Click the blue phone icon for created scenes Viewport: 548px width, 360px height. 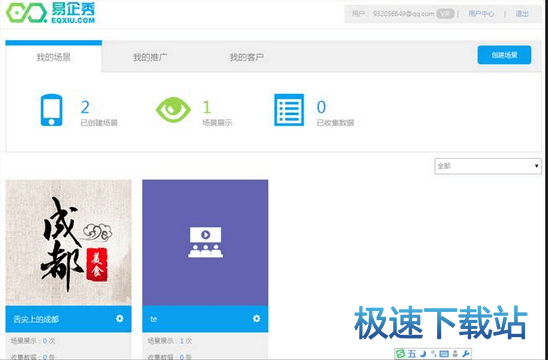[x=51, y=110]
